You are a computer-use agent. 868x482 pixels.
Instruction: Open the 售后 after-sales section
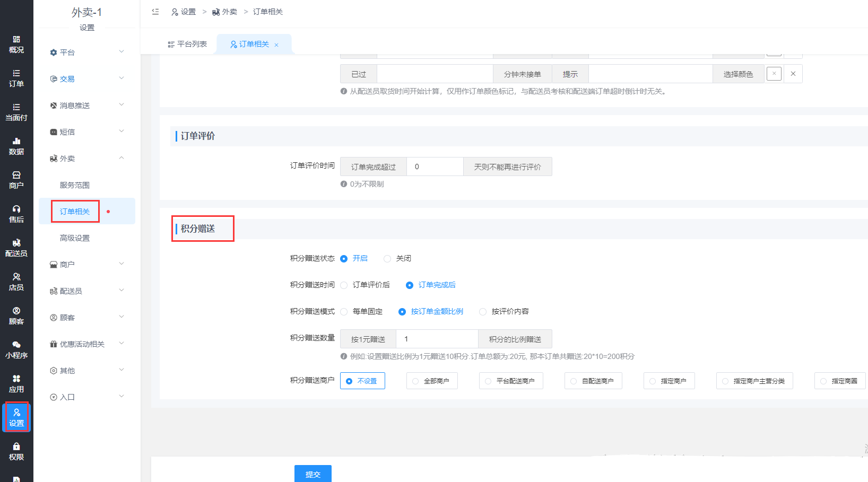pyautogui.click(x=16, y=214)
